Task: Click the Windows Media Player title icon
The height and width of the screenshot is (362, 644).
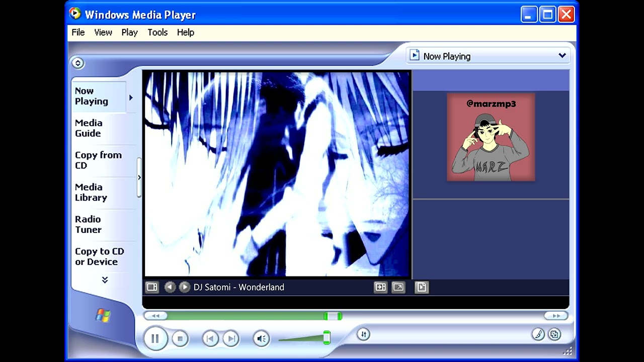Action: 75,14
